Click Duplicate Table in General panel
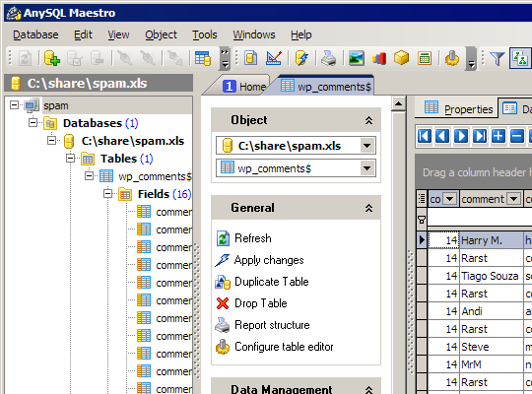Image resolution: width=532 pixels, height=394 pixels. coord(272,282)
